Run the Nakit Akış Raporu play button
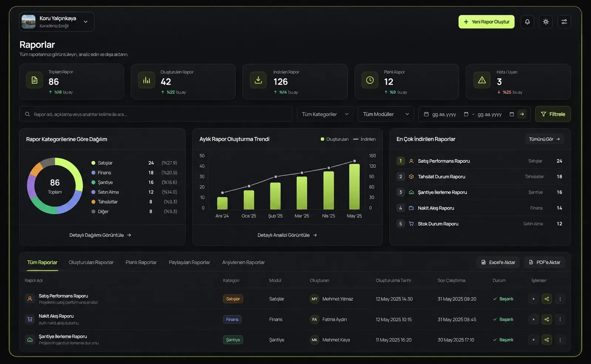This screenshot has height=364, width=591. [533, 319]
